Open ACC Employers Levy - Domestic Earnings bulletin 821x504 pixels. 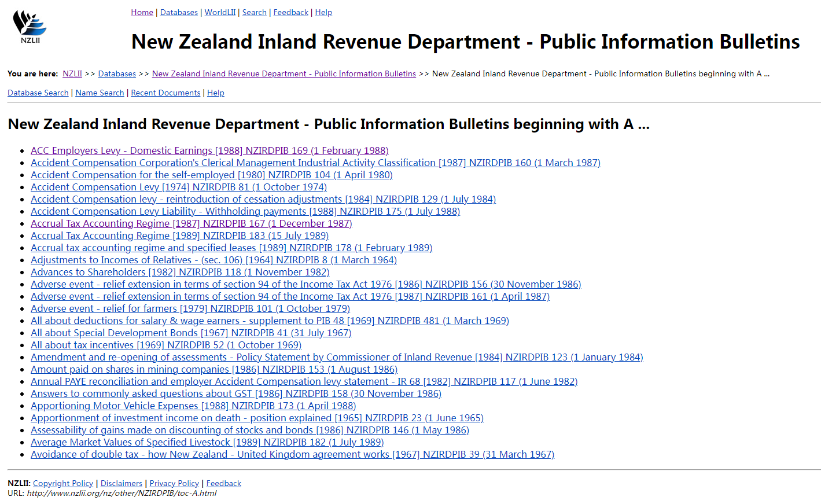coord(209,150)
